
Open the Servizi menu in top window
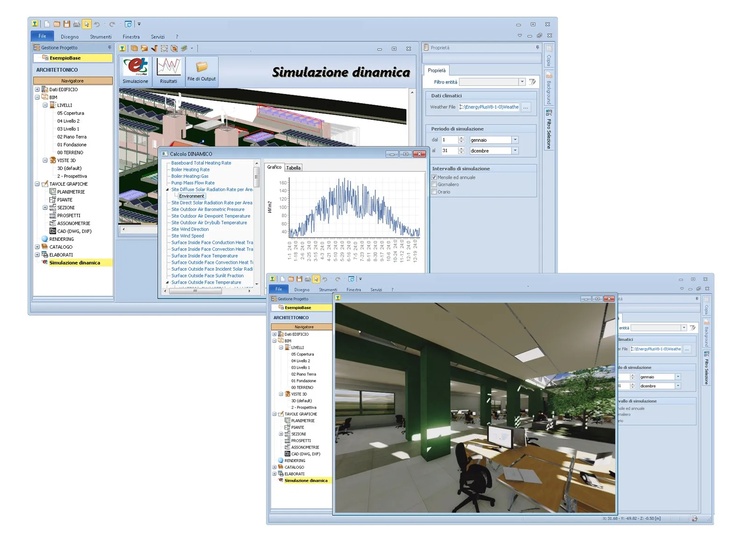[x=158, y=36]
